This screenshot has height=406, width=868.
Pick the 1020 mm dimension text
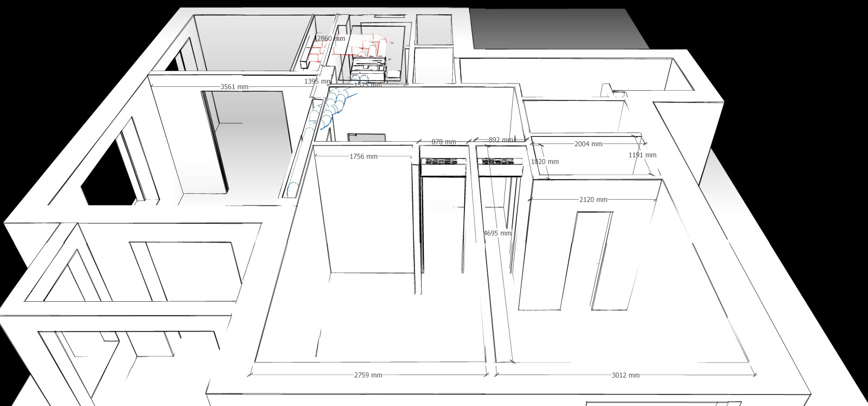pyautogui.click(x=545, y=162)
